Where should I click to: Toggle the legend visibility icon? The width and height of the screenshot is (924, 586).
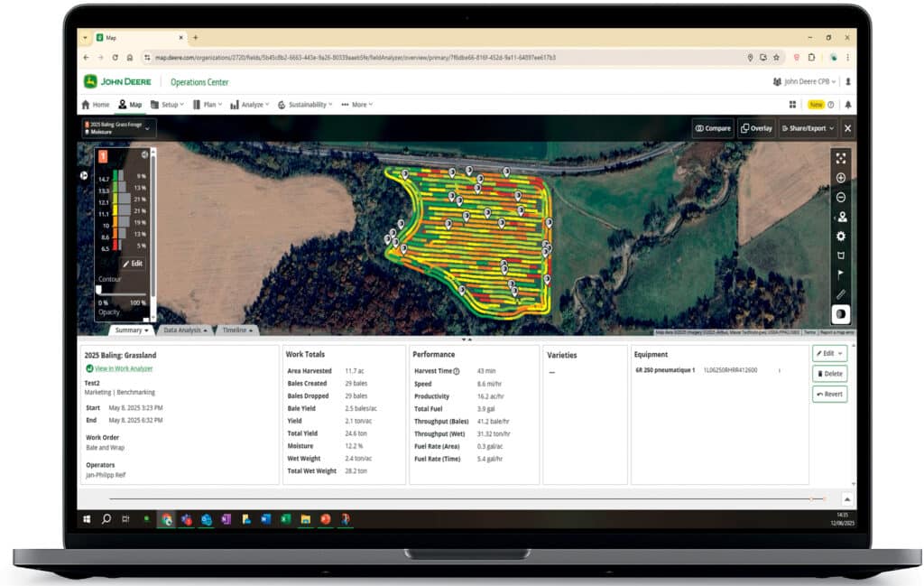(144, 154)
